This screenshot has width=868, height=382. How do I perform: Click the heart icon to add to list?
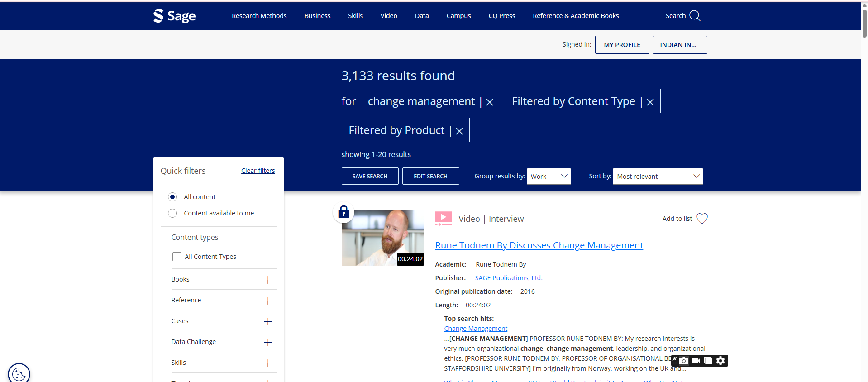[x=702, y=219]
